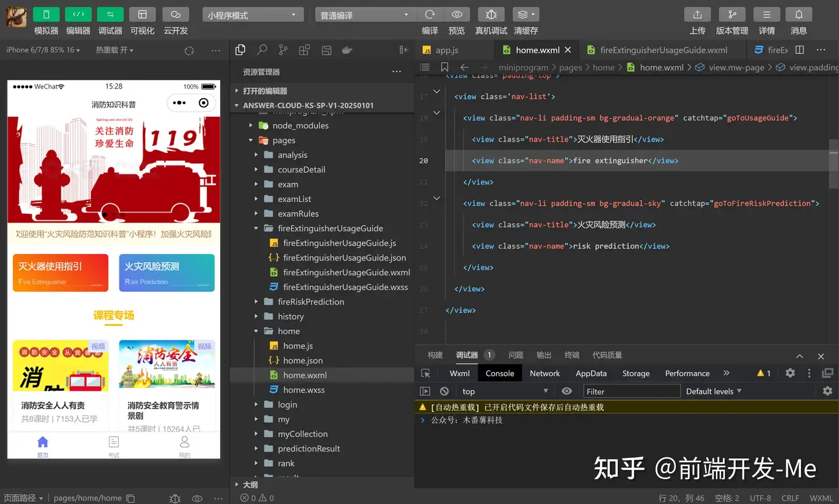Click the compile refresh icon
The height and width of the screenshot is (504, 839).
430,15
